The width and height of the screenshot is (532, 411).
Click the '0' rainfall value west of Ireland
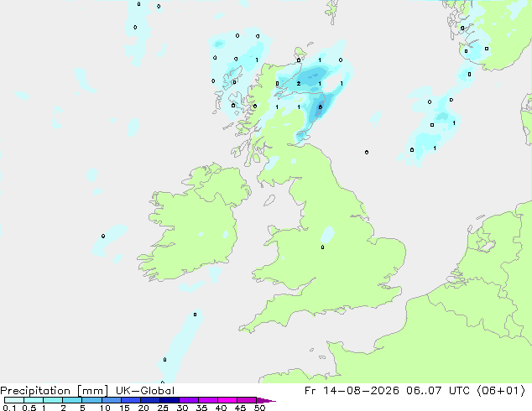pos(103,236)
